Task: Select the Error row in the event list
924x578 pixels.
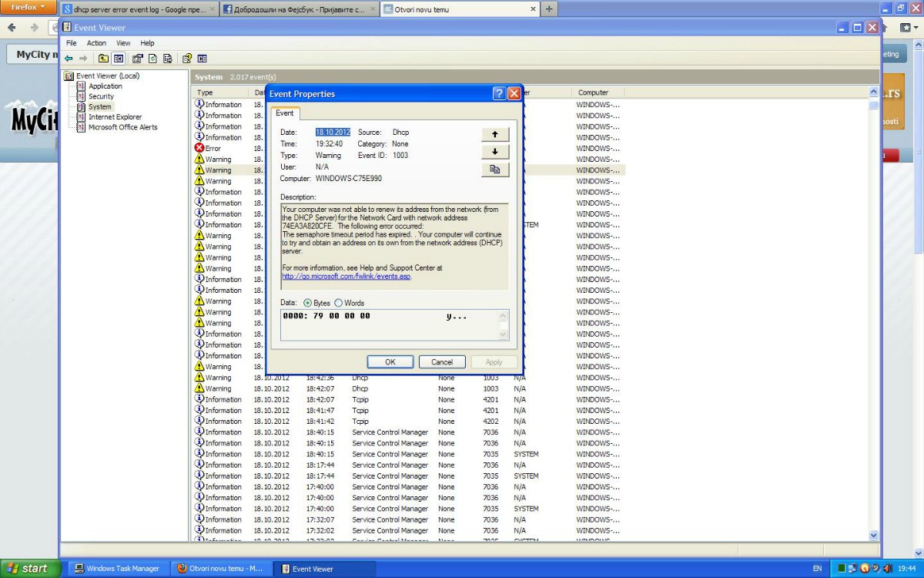Action: point(408,148)
